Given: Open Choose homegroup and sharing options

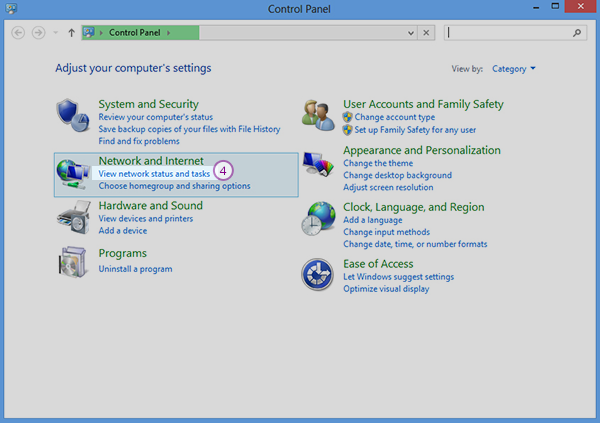Looking at the screenshot, I should [174, 186].
